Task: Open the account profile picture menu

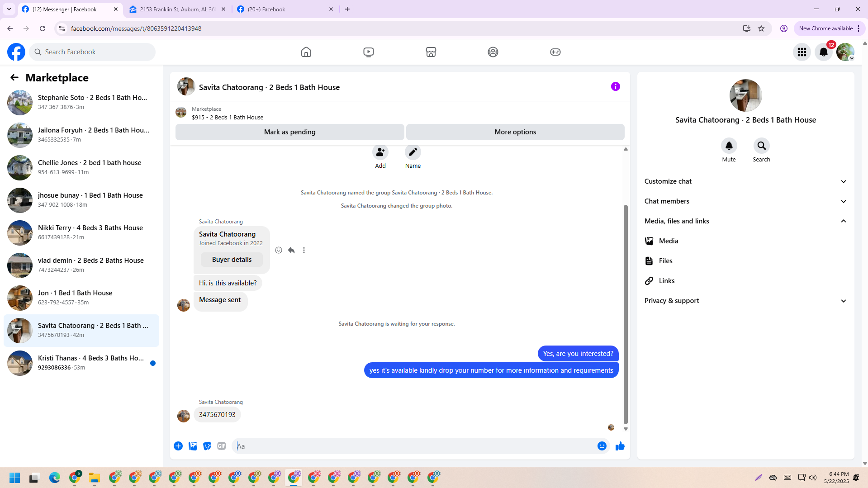Action: [845, 52]
